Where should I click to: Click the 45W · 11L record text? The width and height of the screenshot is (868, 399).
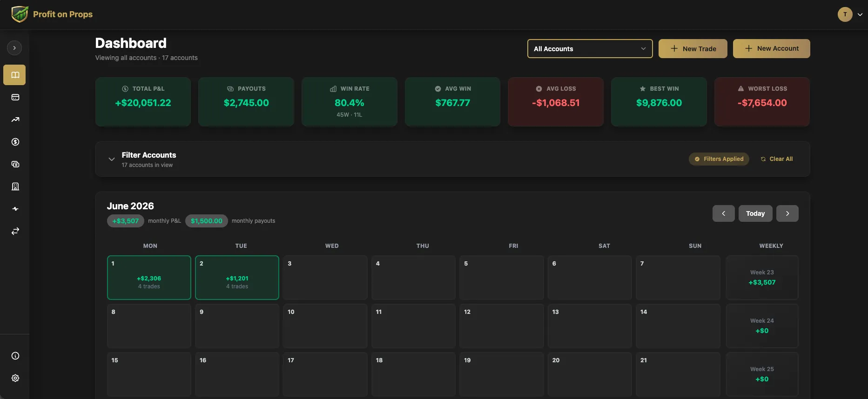tap(350, 115)
